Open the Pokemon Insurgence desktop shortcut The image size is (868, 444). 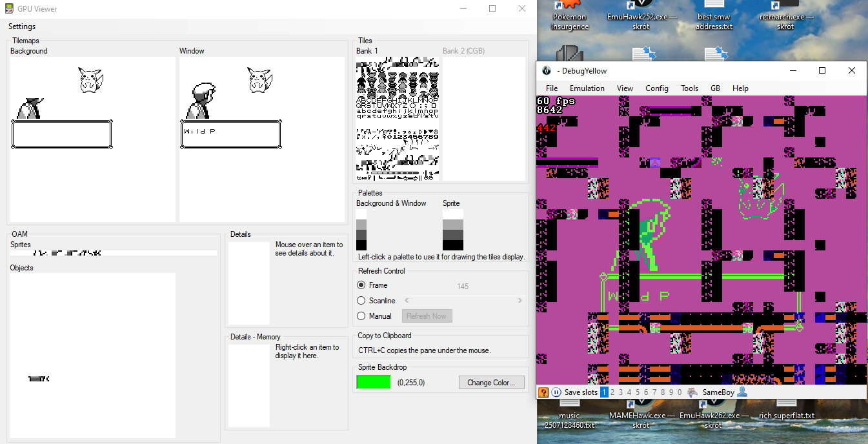pos(570,16)
